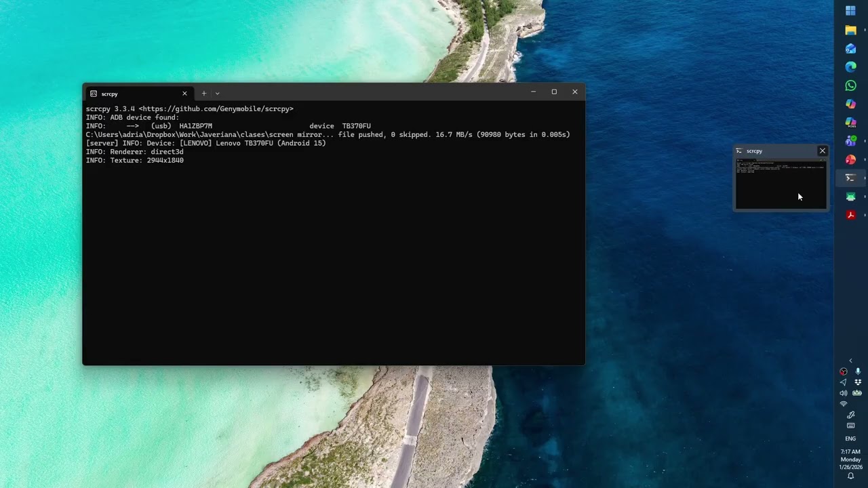
Task: Click the "Lenovo TB370FU (Android 15)" text
Action: [271, 143]
